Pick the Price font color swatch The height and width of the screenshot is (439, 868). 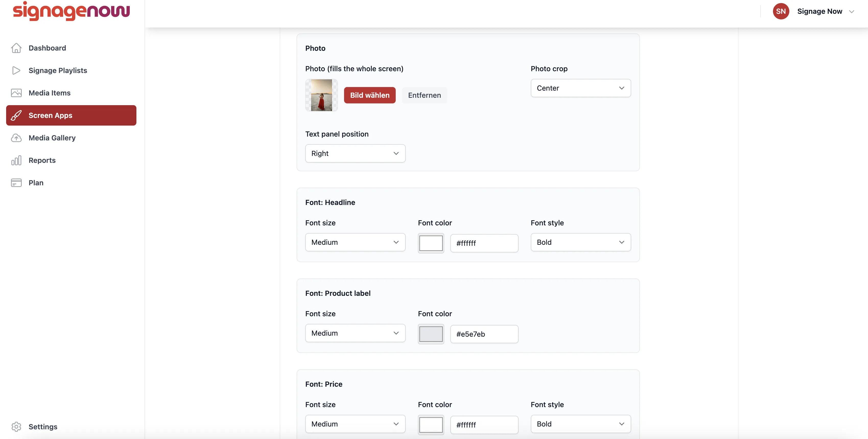pos(431,425)
